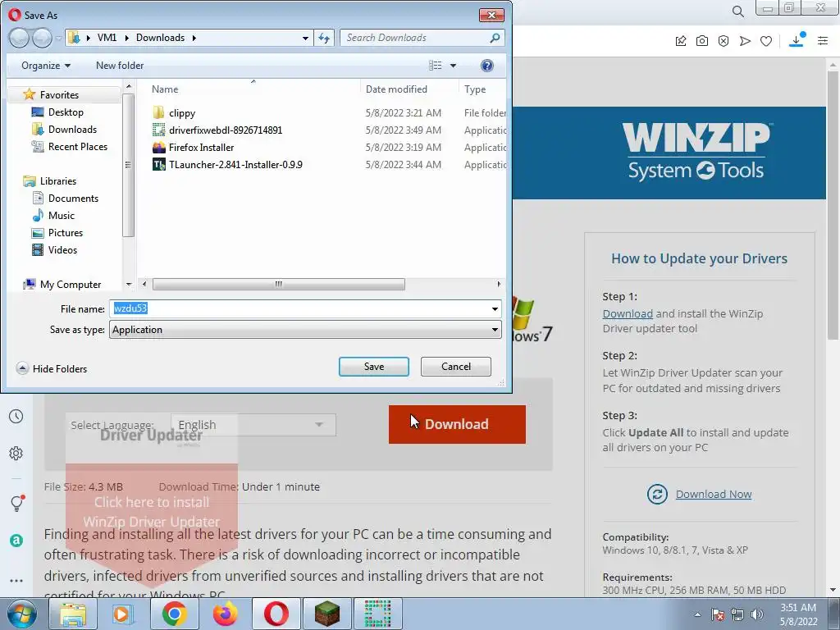Open History clock icon in Opera sidebar
This screenshot has width=840, height=630.
point(16,416)
